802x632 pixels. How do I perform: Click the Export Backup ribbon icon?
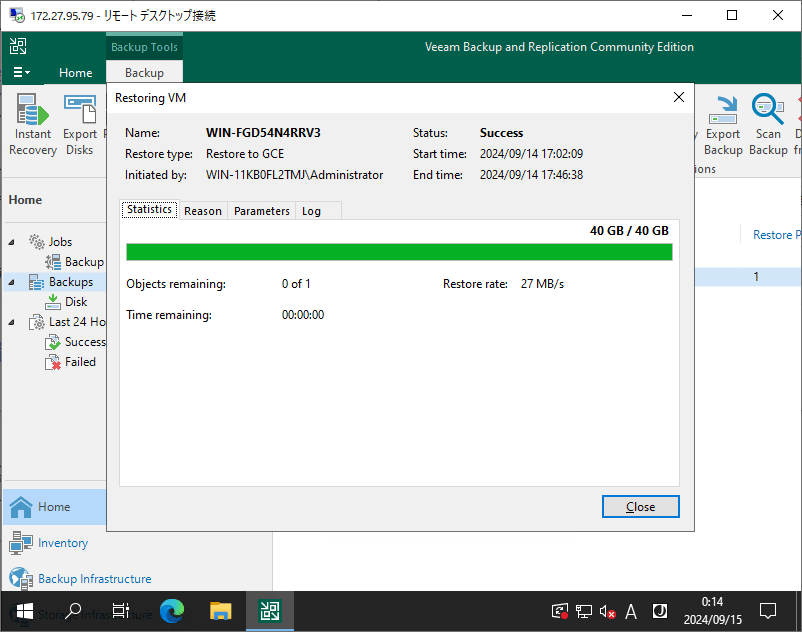pos(723,124)
